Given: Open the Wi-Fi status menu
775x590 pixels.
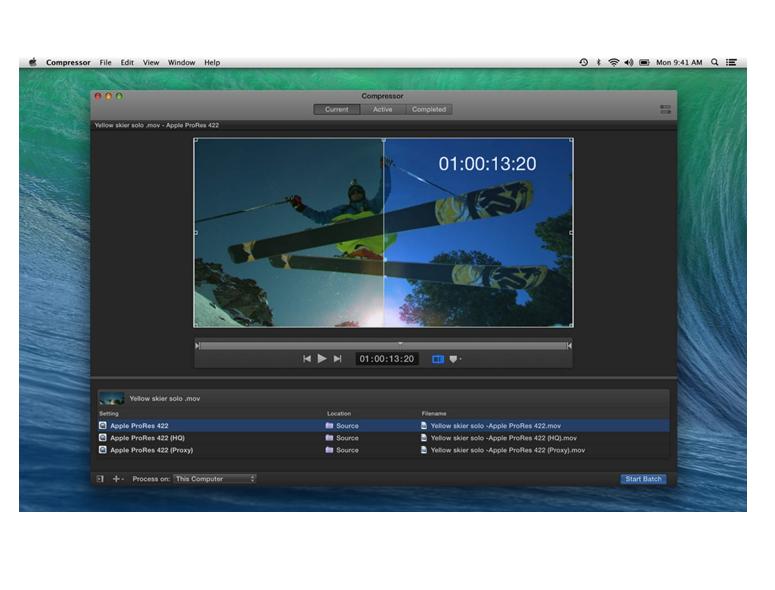Looking at the screenshot, I should coord(613,62).
